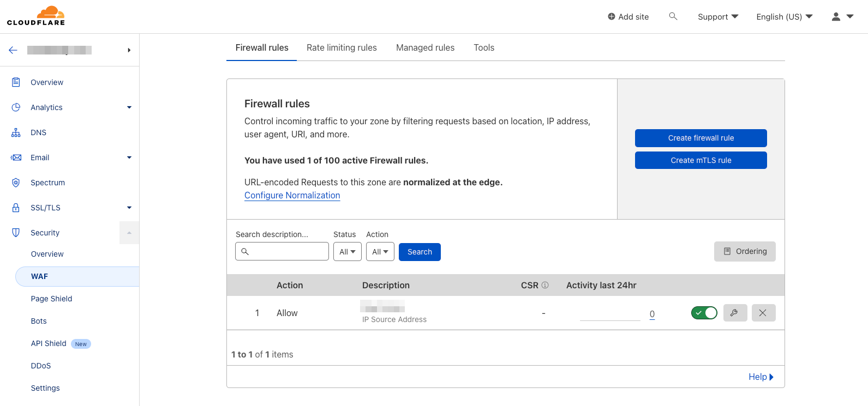Click the Email envelope icon
868x406 pixels.
tap(16, 157)
